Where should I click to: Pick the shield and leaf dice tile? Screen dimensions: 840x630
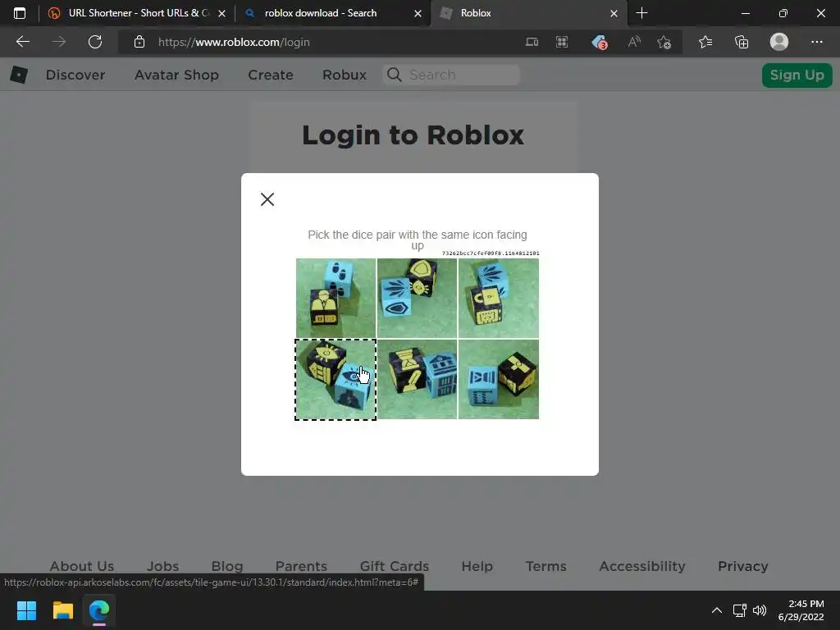coord(418,298)
